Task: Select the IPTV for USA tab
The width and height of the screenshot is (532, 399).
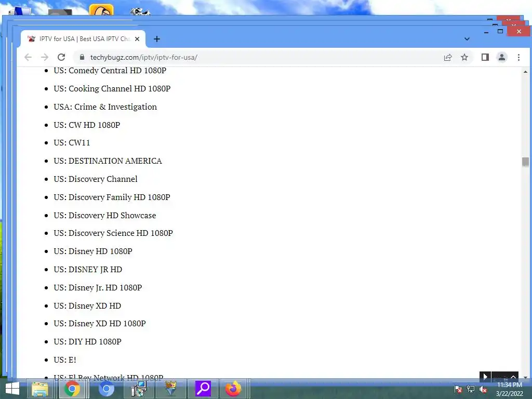Action: pyautogui.click(x=83, y=39)
